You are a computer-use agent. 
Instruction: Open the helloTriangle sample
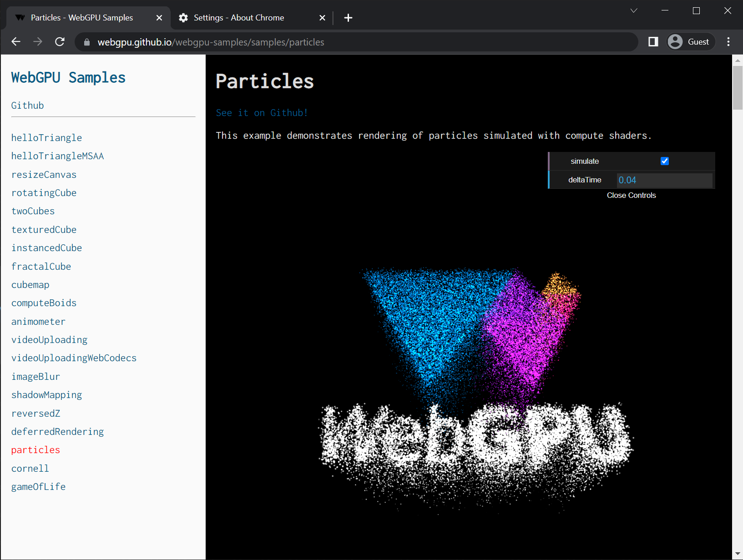(47, 138)
